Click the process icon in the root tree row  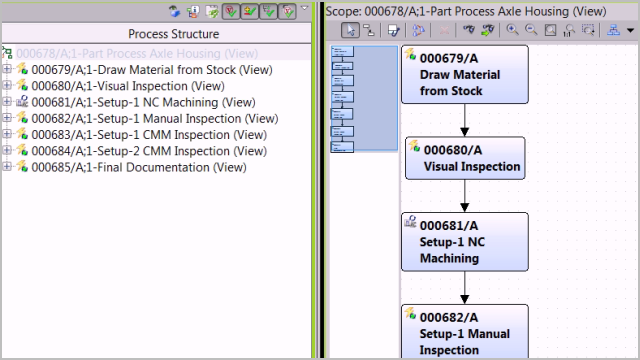click(x=7, y=53)
